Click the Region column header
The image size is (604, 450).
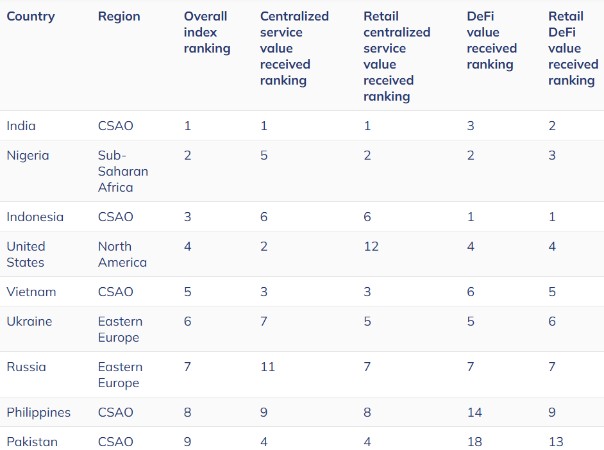[119, 17]
